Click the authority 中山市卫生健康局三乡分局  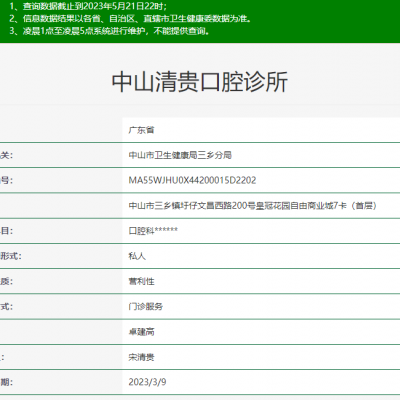(180, 155)
